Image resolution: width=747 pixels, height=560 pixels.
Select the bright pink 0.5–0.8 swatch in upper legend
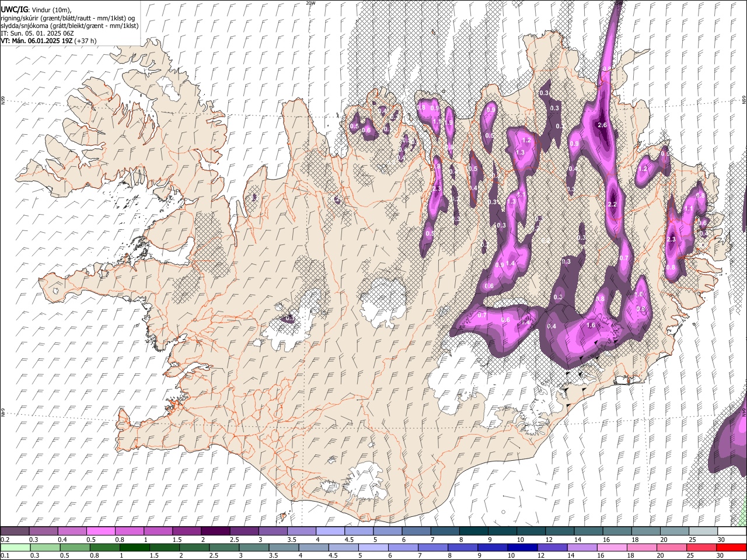100,531
